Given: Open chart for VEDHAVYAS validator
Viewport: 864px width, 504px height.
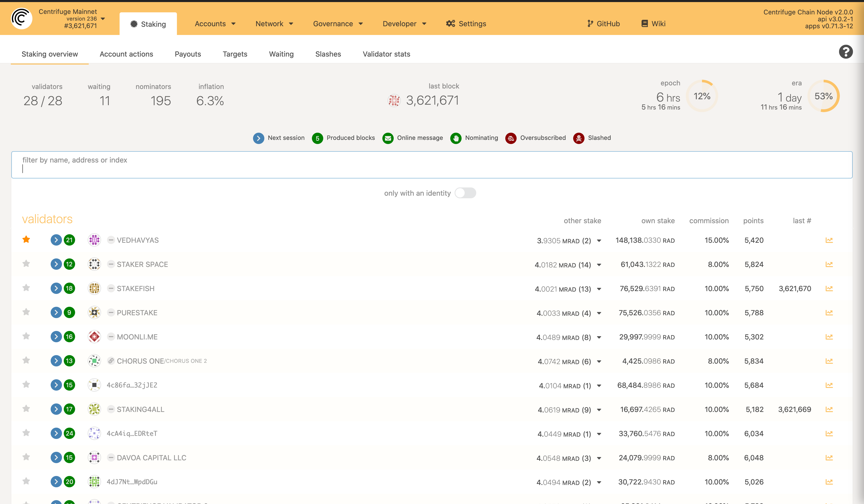Looking at the screenshot, I should click(829, 240).
